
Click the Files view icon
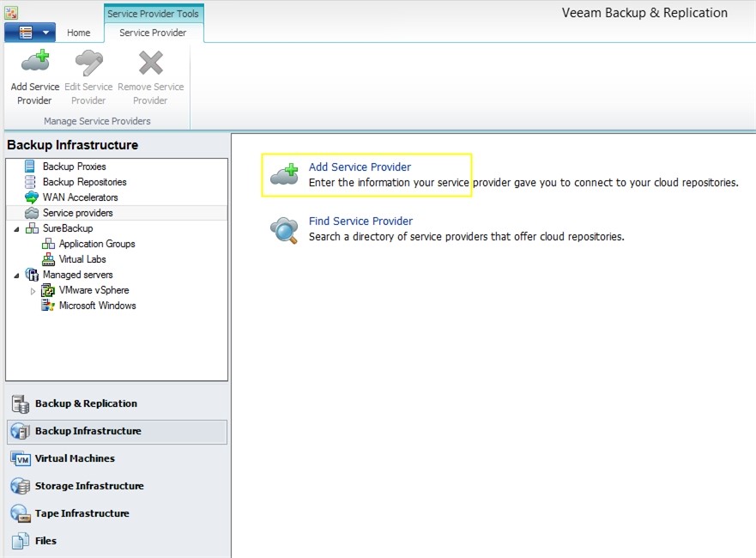pos(21,541)
